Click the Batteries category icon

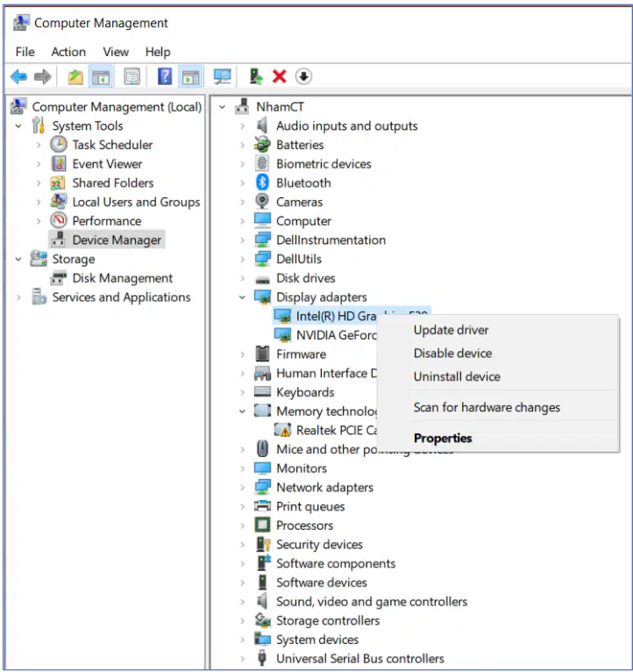click(x=262, y=145)
